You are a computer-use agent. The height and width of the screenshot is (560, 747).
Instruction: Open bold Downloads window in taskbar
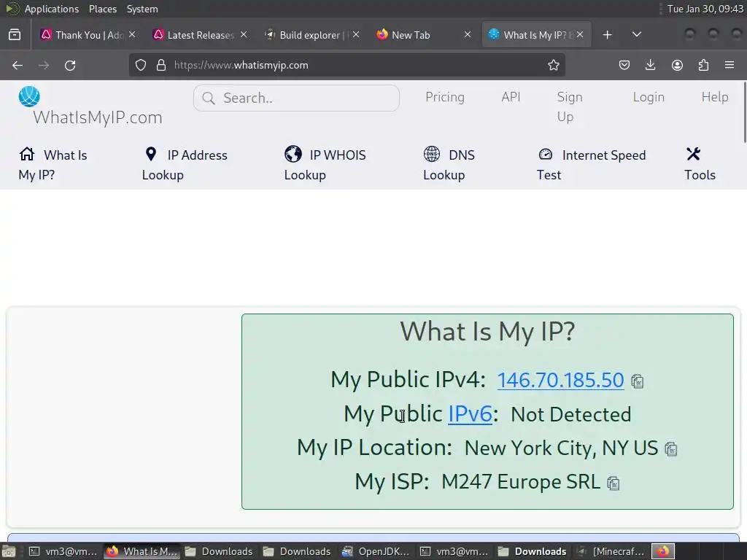pos(533,551)
